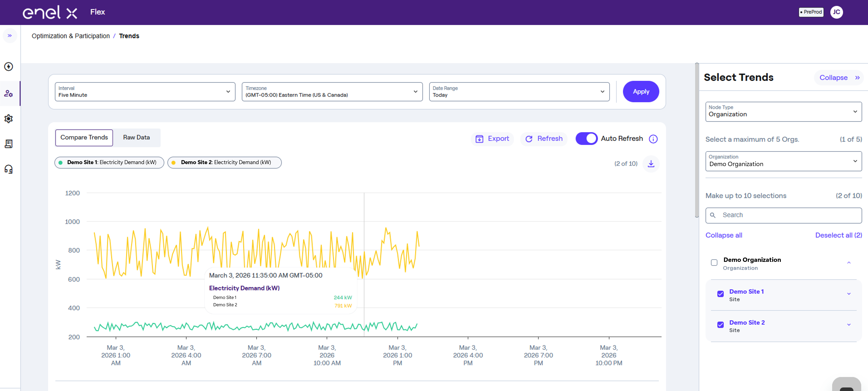Click the trends Search input field
Screen dimensions: 868x391
click(x=783, y=215)
